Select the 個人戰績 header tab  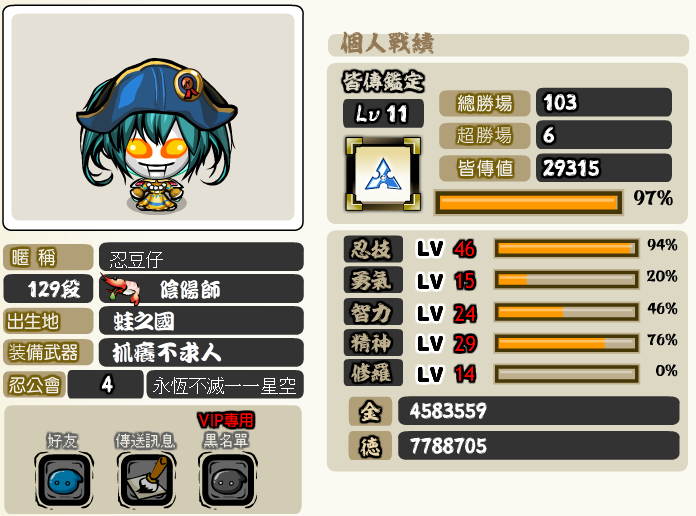tap(508, 44)
